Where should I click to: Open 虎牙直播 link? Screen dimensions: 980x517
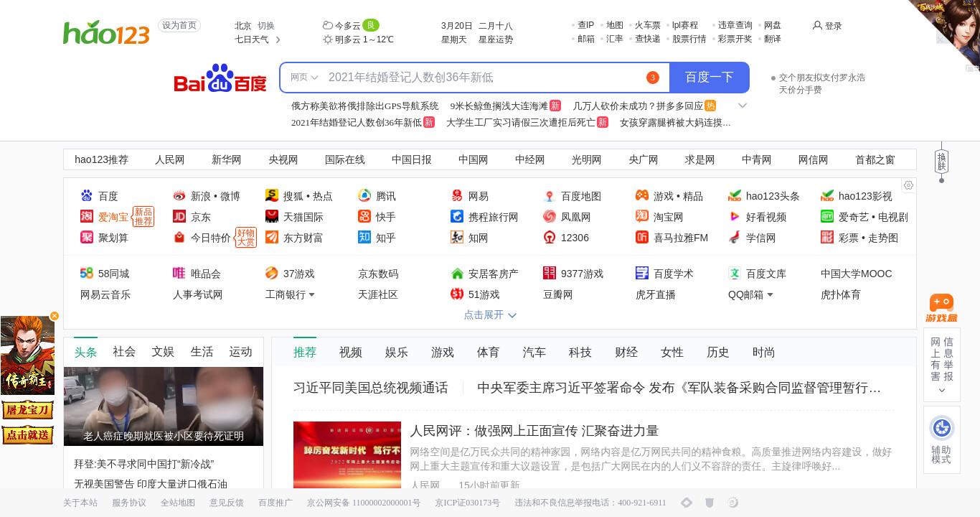[656, 294]
